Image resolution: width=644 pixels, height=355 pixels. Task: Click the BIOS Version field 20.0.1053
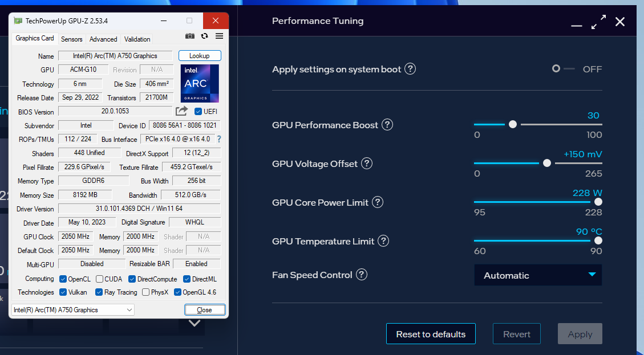(x=115, y=111)
